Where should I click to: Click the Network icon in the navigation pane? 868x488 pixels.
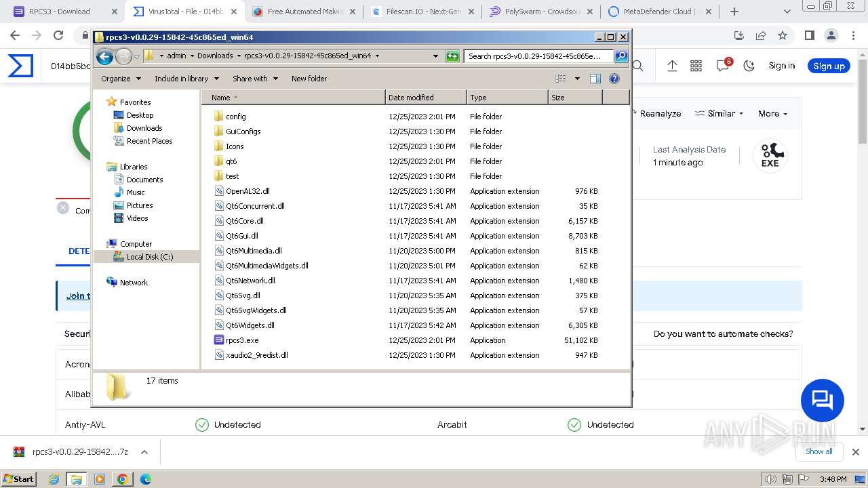coord(112,283)
